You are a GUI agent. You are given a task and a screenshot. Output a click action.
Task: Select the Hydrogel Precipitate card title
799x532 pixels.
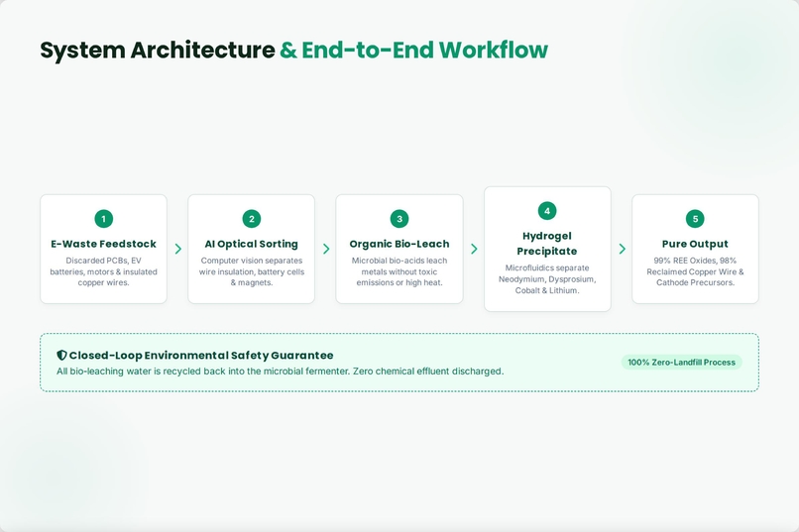[547, 244]
